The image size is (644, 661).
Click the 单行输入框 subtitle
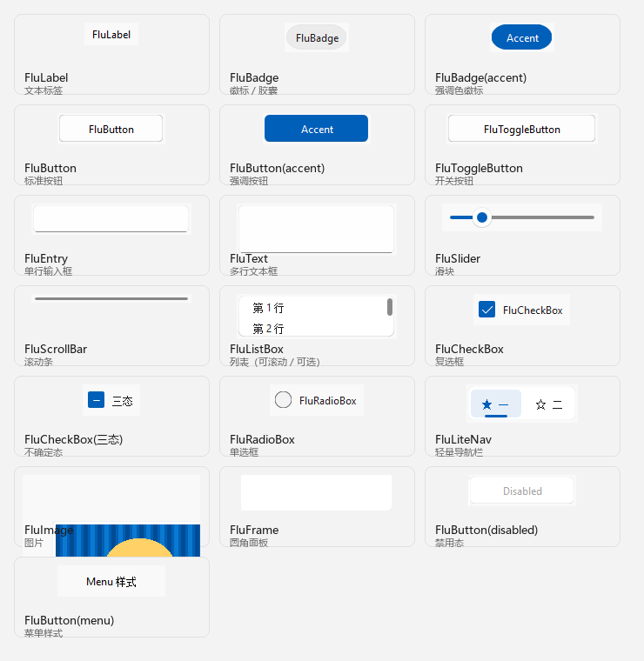click(48, 271)
